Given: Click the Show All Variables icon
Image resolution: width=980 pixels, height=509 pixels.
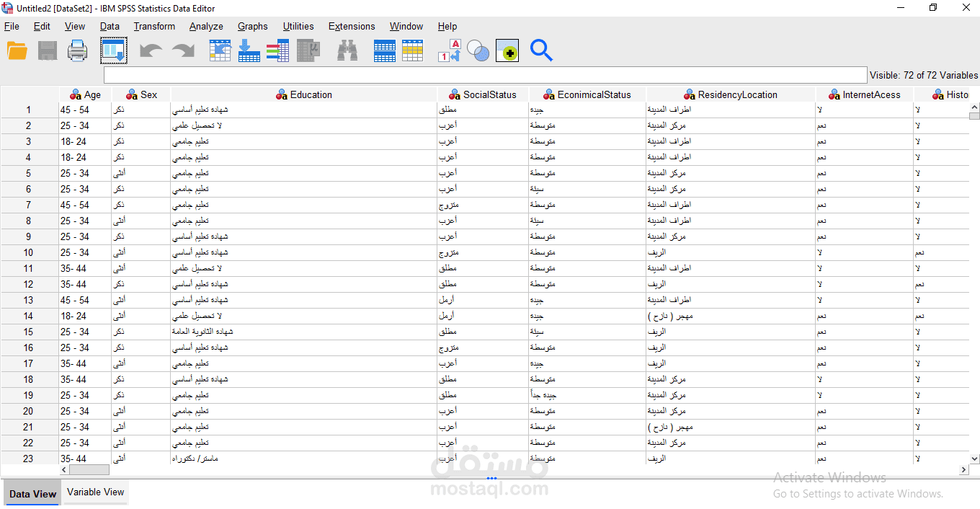Looking at the screenshot, I should coord(507,50).
